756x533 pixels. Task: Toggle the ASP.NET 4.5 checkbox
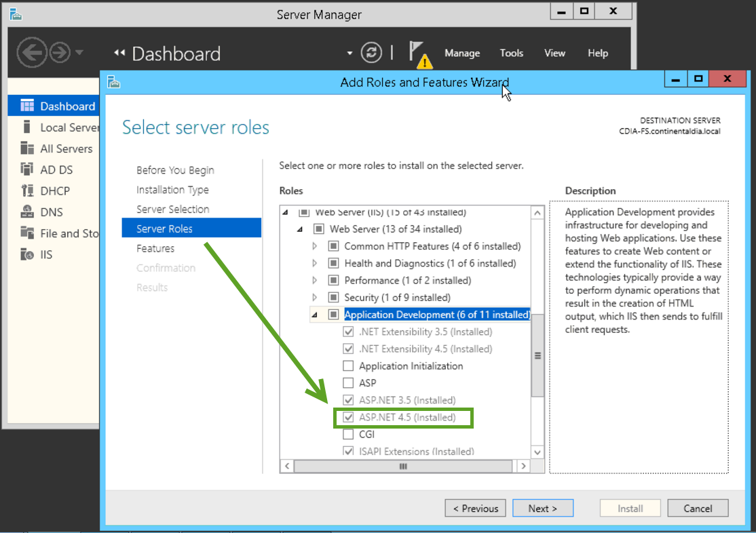[x=348, y=417]
